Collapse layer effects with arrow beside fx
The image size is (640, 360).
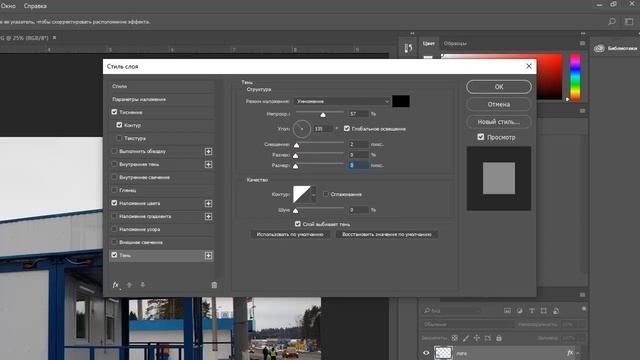[x=578, y=353]
